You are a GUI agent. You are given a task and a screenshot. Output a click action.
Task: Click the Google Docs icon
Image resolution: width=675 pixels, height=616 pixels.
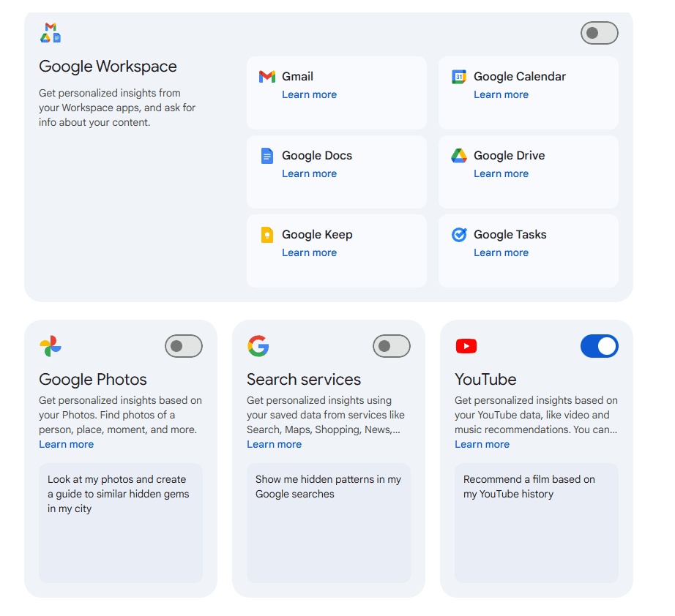[x=267, y=156]
